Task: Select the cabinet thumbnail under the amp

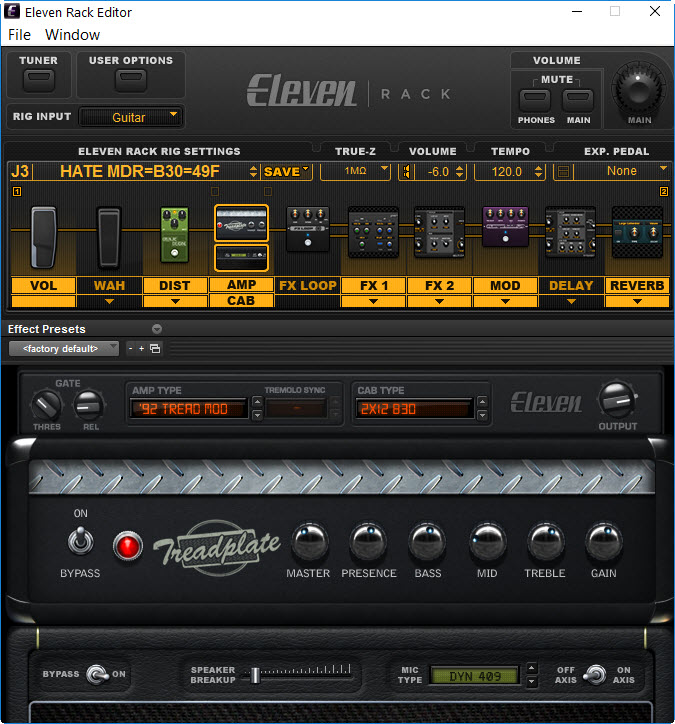Action: click(241, 258)
